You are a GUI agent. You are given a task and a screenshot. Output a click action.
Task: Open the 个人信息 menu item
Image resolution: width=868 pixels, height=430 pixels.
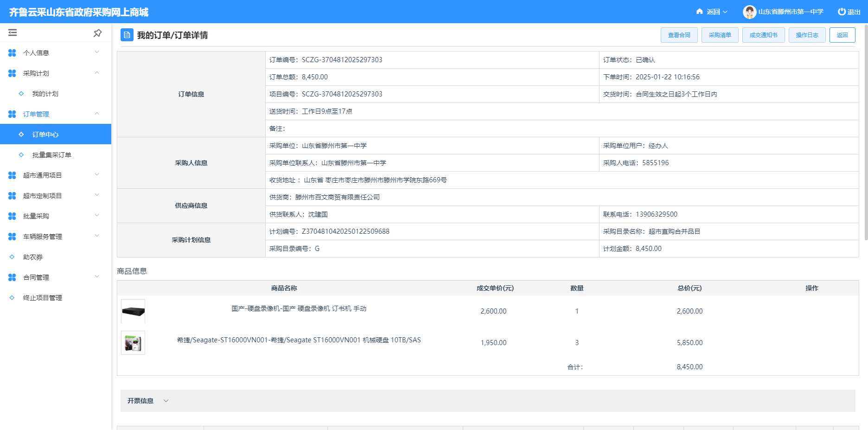click(36, 53)
